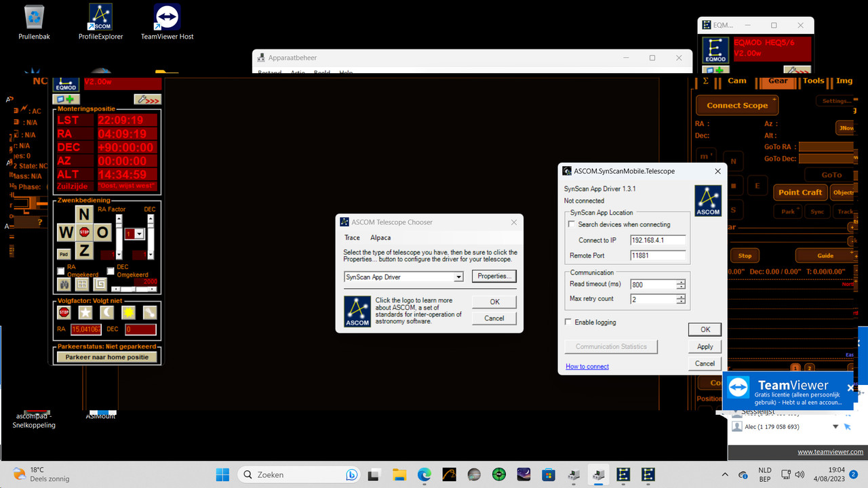The width and height of the screenshot is (868, 488).
Task: Click the Connect Scope button
Action: point(737,105)
